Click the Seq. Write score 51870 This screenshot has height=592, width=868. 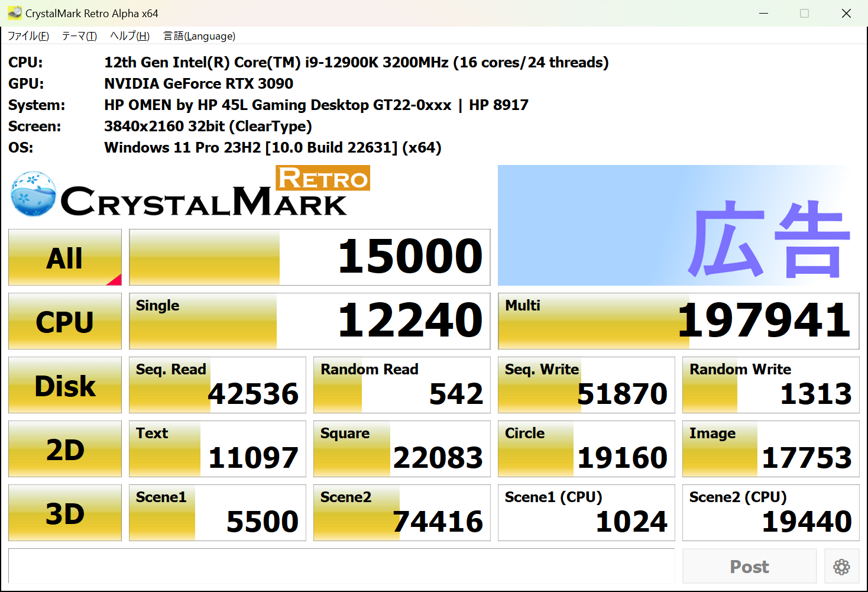[x=587, y=385]
